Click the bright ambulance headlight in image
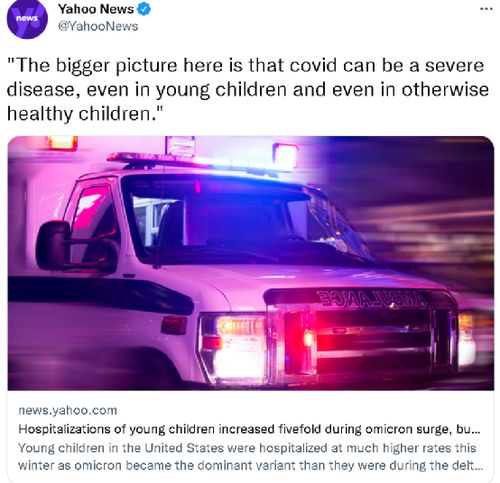Viewport: 500px width, 483px height. tap(236, 362)
